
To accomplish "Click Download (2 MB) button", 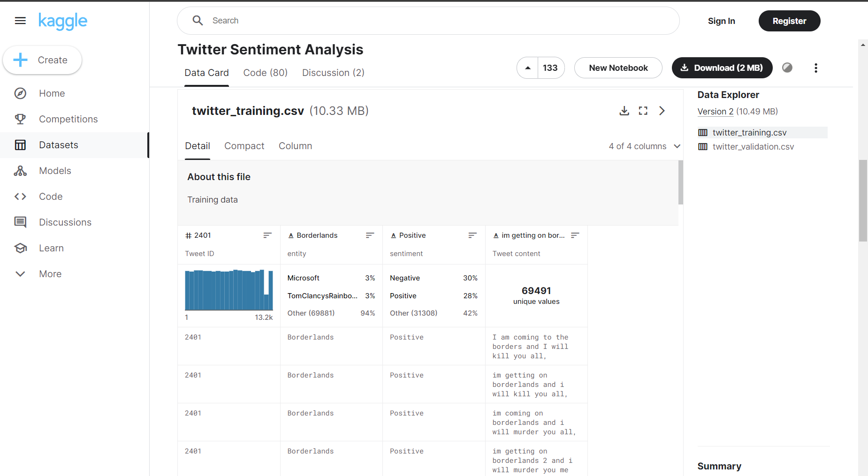I will (722, 68).
